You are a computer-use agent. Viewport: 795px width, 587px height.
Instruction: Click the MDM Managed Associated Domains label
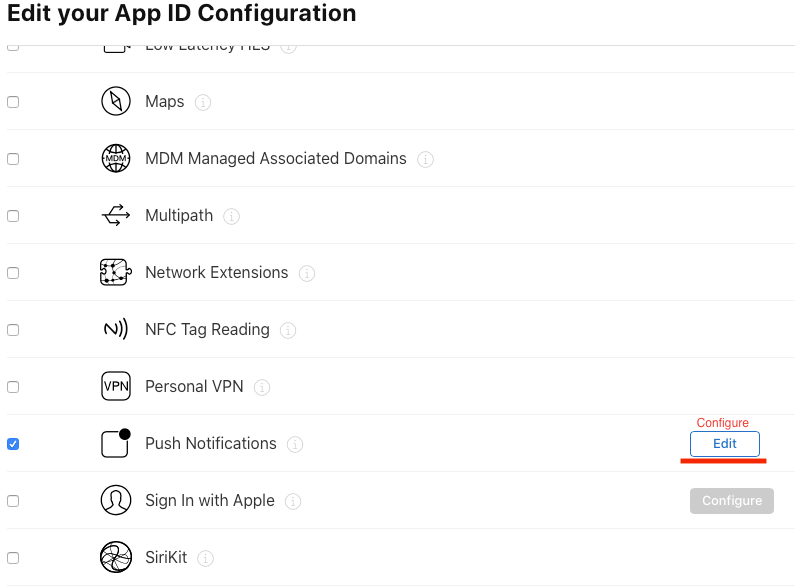[276, 158]
